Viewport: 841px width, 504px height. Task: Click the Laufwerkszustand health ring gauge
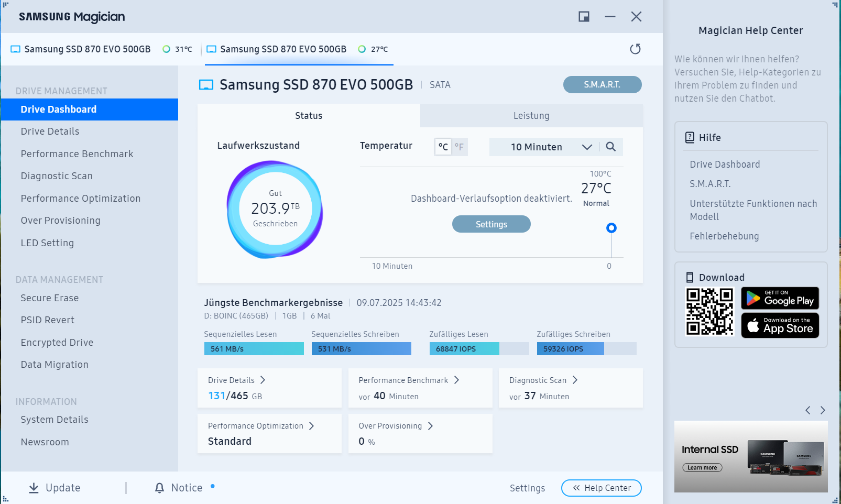pyautogui.click(x=275, y=209)
